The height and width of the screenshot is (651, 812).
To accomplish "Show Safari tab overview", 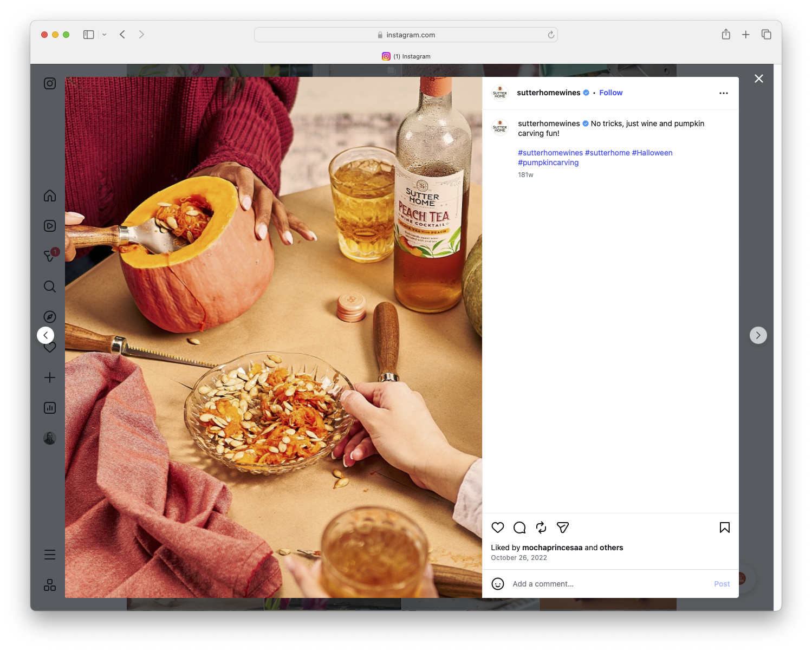I will click(x=766, y=34).
